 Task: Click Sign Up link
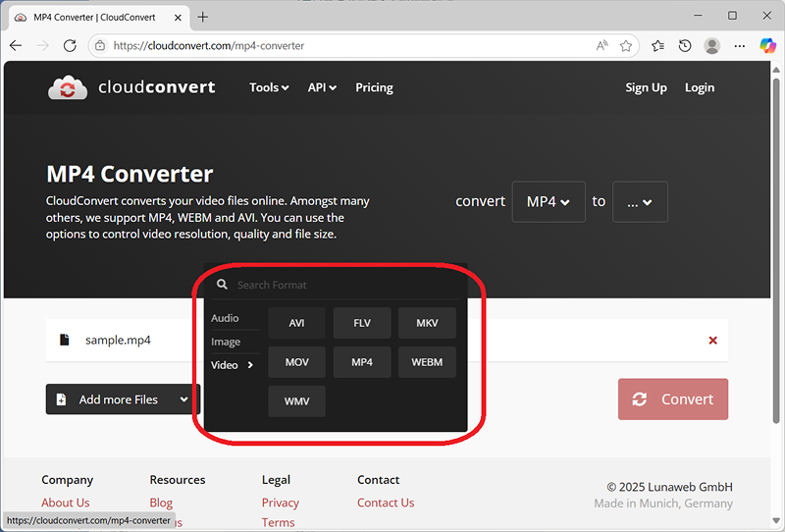pos(646,87)
